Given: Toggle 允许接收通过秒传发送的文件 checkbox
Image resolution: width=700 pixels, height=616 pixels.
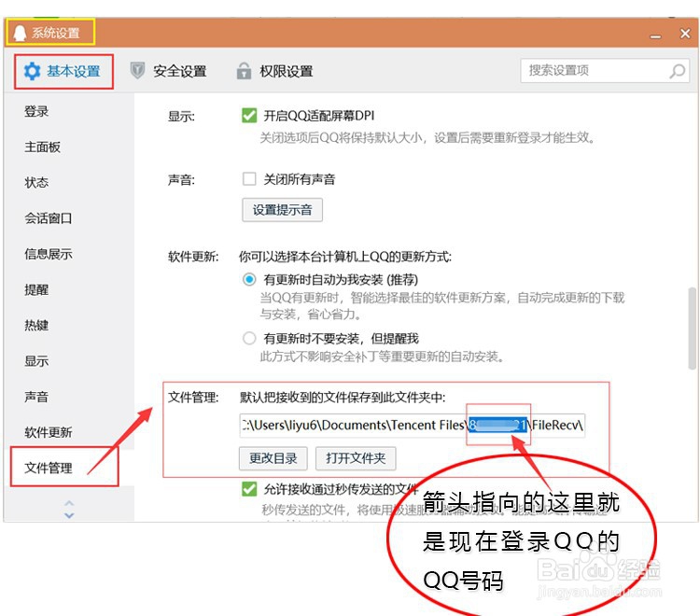Looking at the screenshot, I should tap(249, 489).
